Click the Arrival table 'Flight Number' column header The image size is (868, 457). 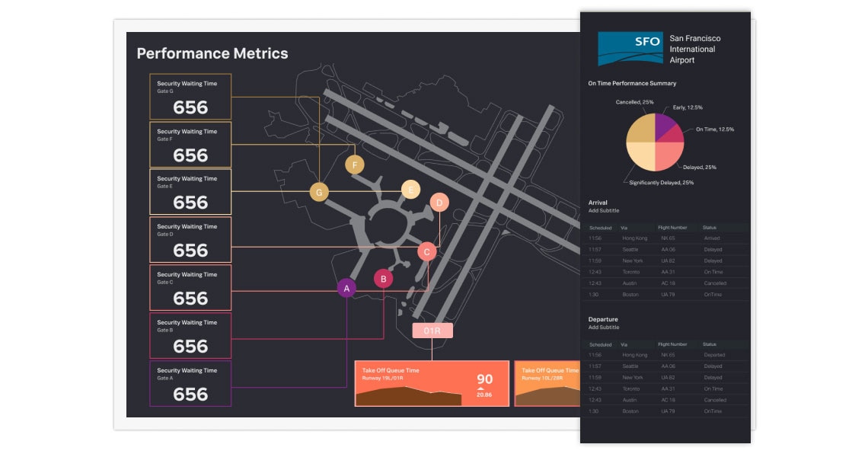point(672,228)
